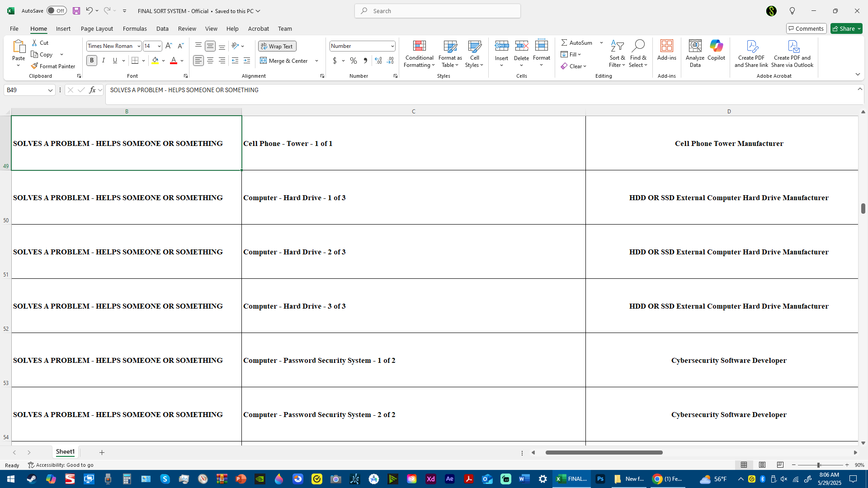Expand the Name Box dropdown arrow
The height and width of the screenshot is (488, 868).
(50, 90)
